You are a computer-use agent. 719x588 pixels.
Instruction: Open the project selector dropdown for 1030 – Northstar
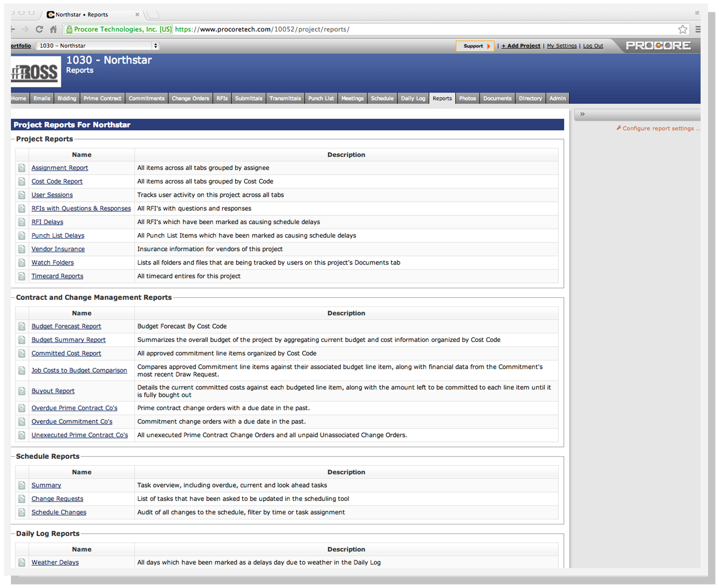pos(97,46)
